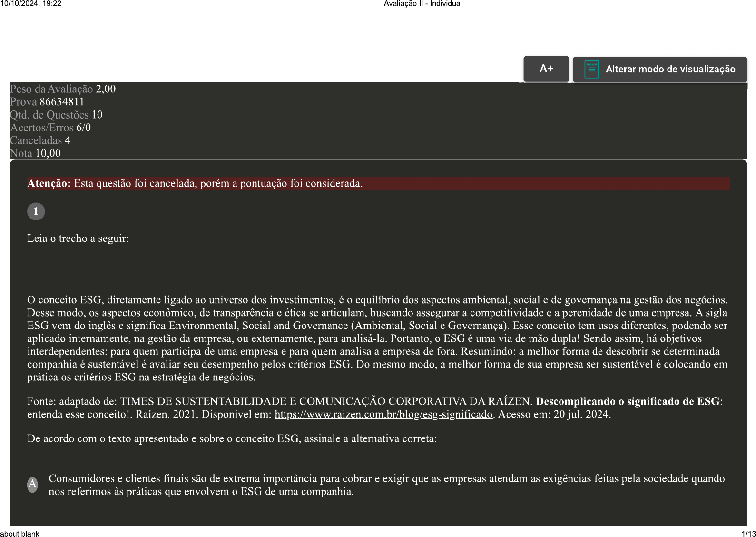This screenshot has height=537, width=756.
Task: Click the about:blank footer address text
Action: pos(20,534)
